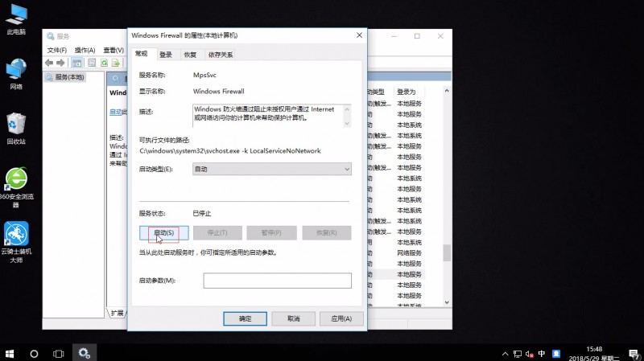The height and width of the screenshot is (361, 644).
Task: Open the 此电脑 desktop icon
Action: click(16, 18)
